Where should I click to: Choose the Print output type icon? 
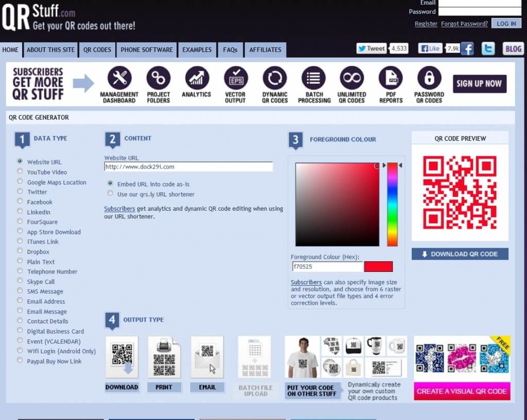[x=164, y=357]
